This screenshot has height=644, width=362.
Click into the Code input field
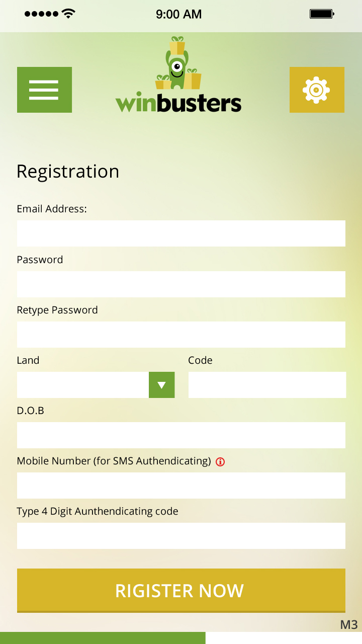pos(267,385)
